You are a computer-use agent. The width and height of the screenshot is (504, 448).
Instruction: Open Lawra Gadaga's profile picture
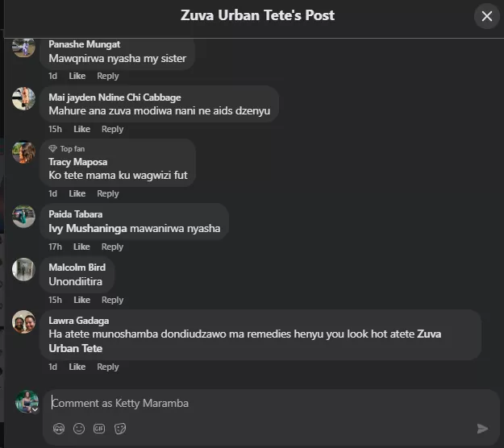click(x=23, y=321)
